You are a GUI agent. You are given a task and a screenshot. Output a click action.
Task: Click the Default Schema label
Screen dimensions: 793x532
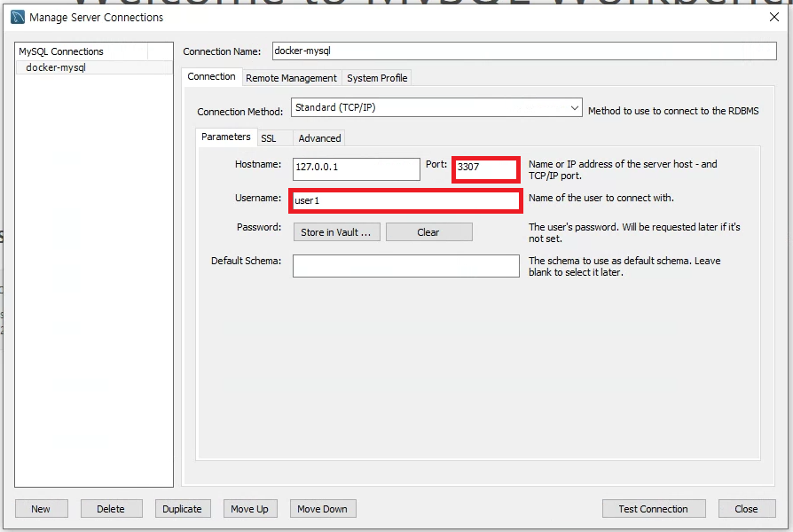point(246,261)
